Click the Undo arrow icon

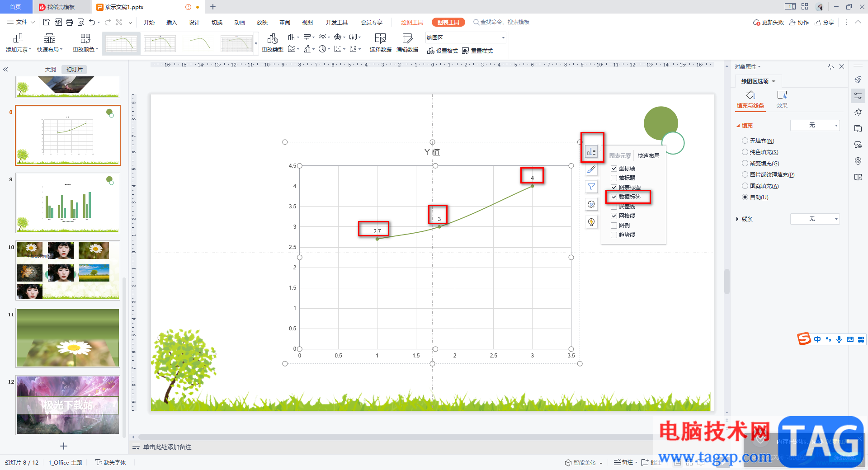click(92, 22)
